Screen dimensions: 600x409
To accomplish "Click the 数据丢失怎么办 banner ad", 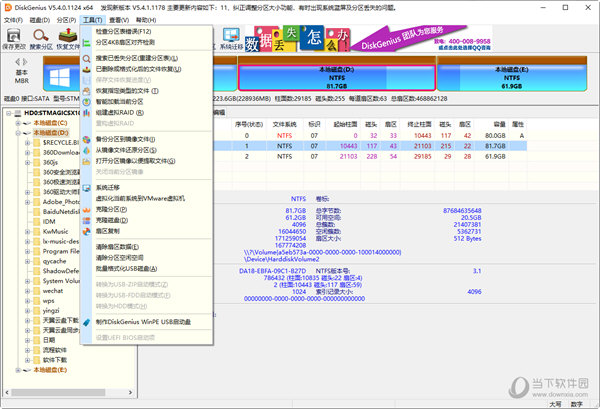I will [x=297, y=38].
